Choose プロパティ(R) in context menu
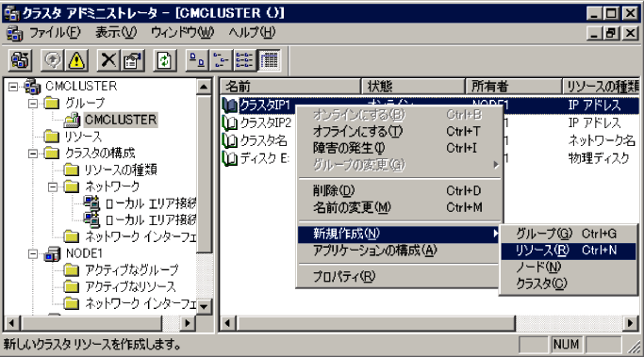Viewport: 644px width, 357px height. [x=399, y=277]
